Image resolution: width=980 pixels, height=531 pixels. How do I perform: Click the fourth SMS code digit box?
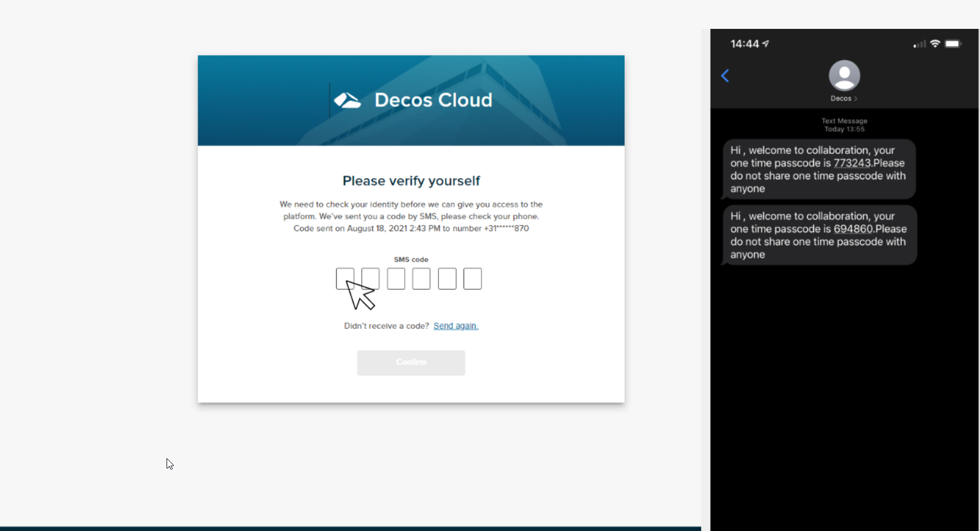tap(421, 278)
